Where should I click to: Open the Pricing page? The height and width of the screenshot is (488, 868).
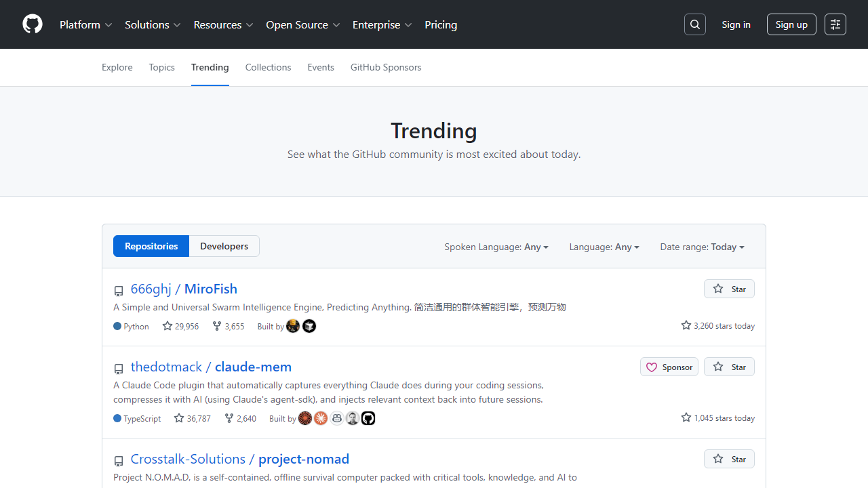[x=441, y=24]
